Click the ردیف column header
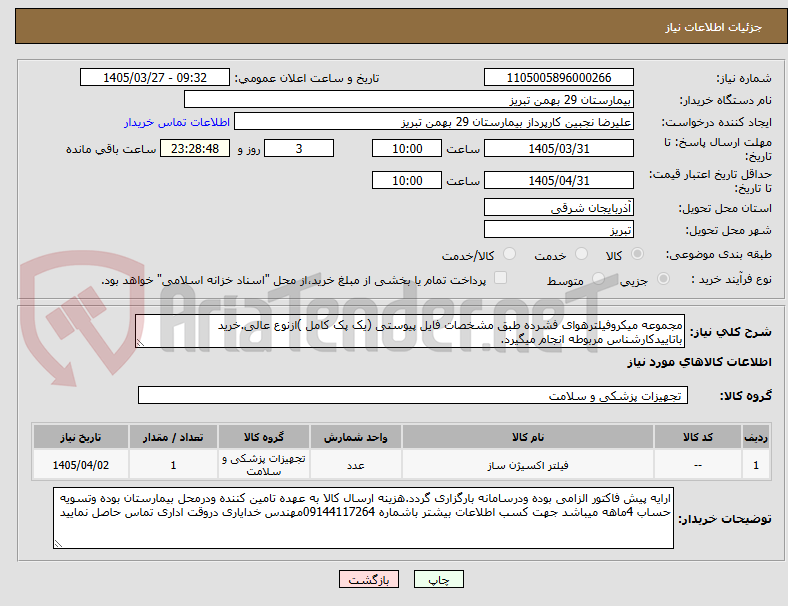 coord(755,437)
